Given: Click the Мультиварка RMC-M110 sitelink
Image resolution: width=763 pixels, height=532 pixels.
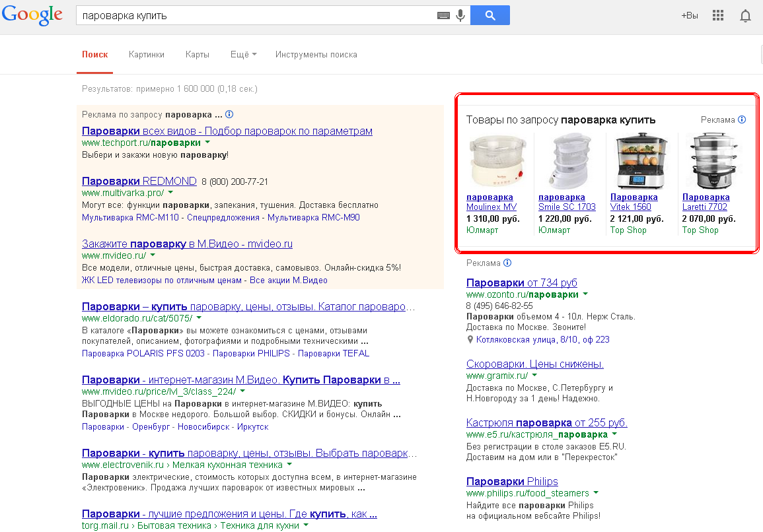Looking at the screenshot, I should [x=130, y=217].
